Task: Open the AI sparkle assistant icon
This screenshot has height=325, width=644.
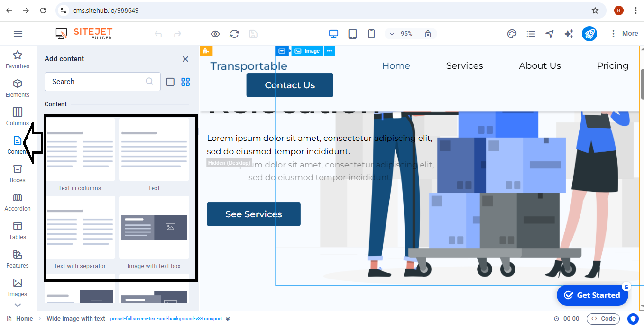Action: (569, 34)
